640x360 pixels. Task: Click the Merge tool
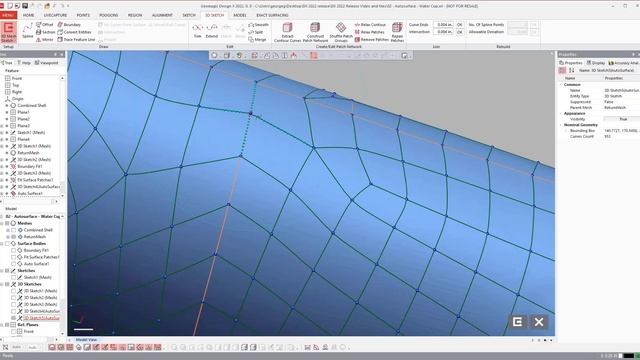point(257,40)
